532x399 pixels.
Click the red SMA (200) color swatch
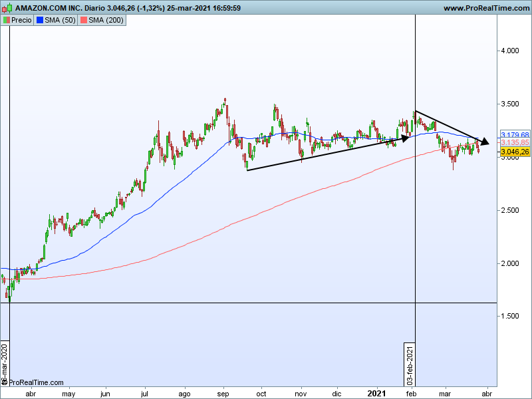coord(84,20)
